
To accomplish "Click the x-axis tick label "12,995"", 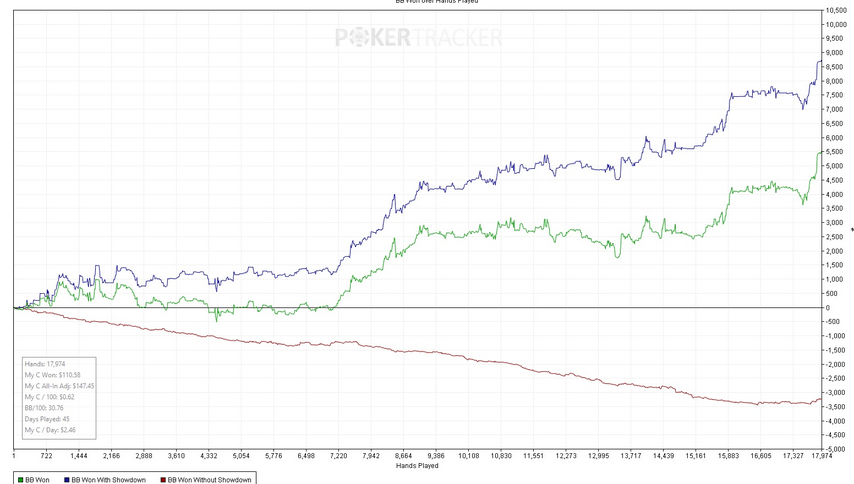I will click(599, 456).
